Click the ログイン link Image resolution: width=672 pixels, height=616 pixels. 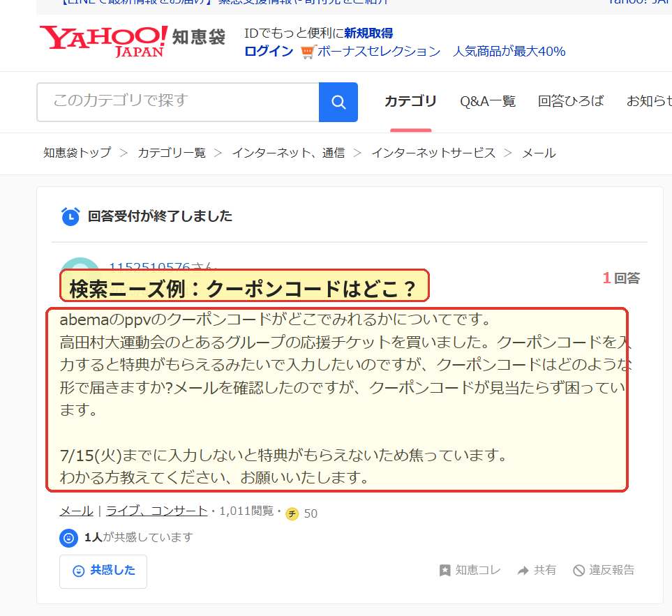click(x=269, y=52)
